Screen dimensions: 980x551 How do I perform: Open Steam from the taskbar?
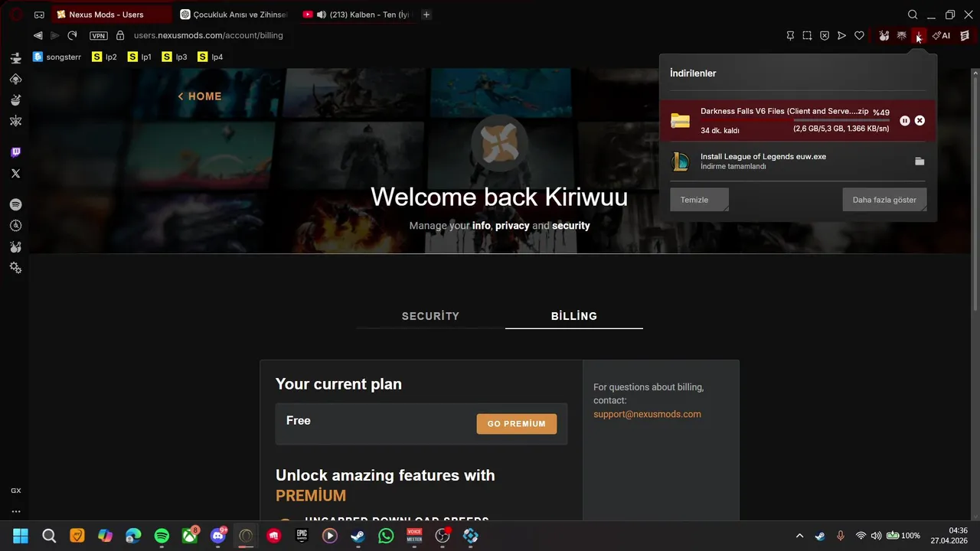[x=358, y=536]
